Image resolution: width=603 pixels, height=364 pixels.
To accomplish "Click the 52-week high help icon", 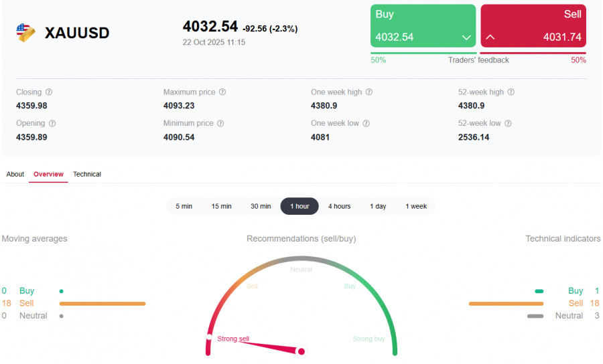I will tap(511, 92).
